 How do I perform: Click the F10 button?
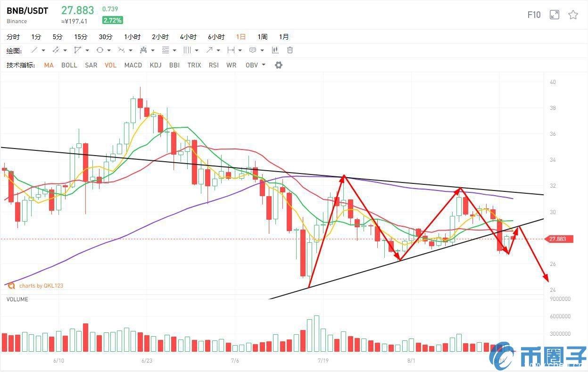tap(534, 15)
